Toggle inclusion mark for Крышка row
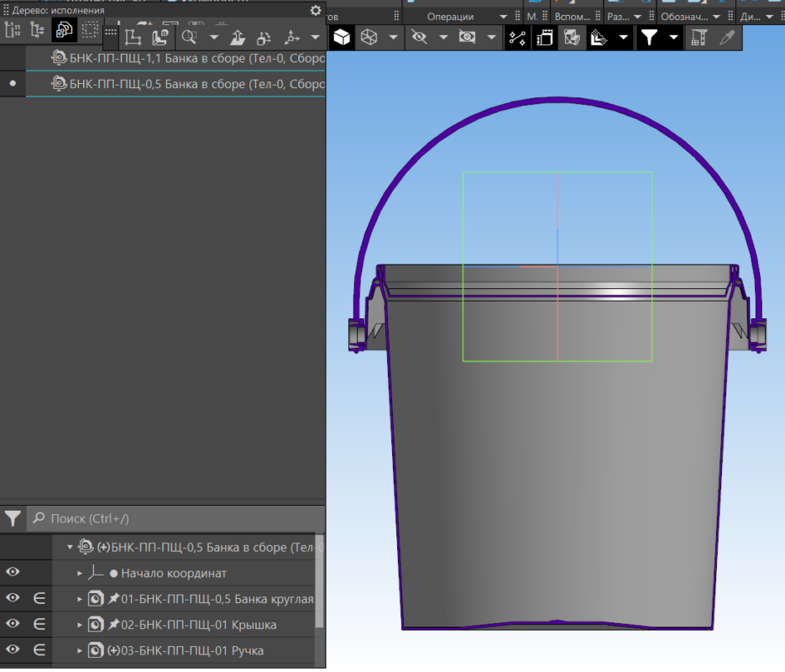Screen dimensions: 785x672 pos(39,624)
